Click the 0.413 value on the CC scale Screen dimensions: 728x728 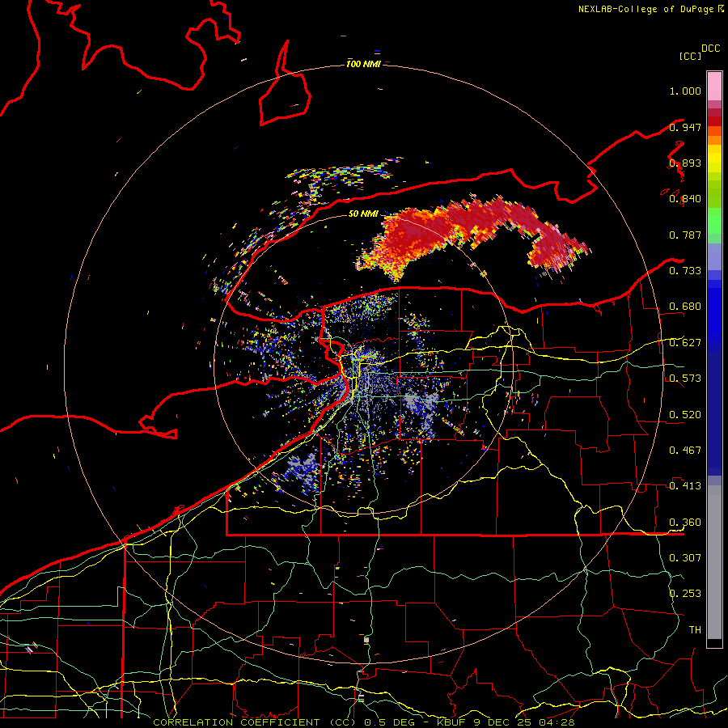point(685,486)
